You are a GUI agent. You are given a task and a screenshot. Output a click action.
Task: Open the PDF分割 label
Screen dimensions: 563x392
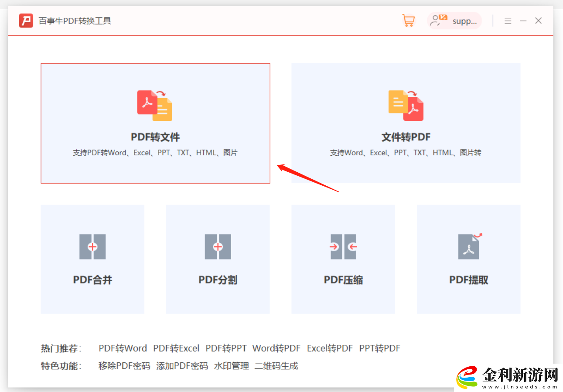click(218, 280)
